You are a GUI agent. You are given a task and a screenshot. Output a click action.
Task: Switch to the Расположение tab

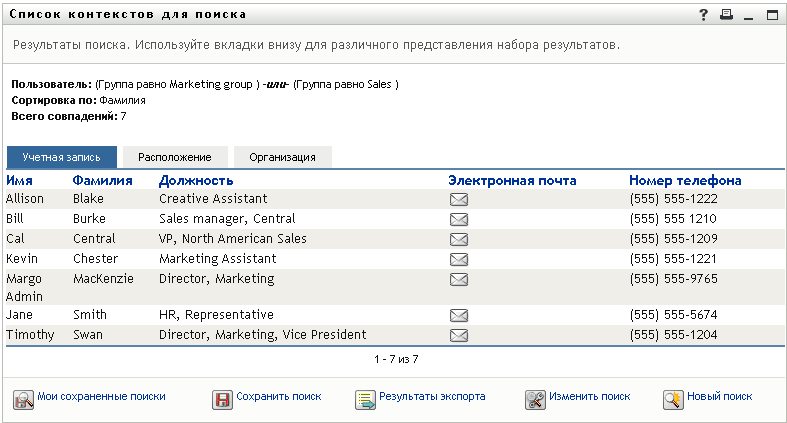(175, 157)
